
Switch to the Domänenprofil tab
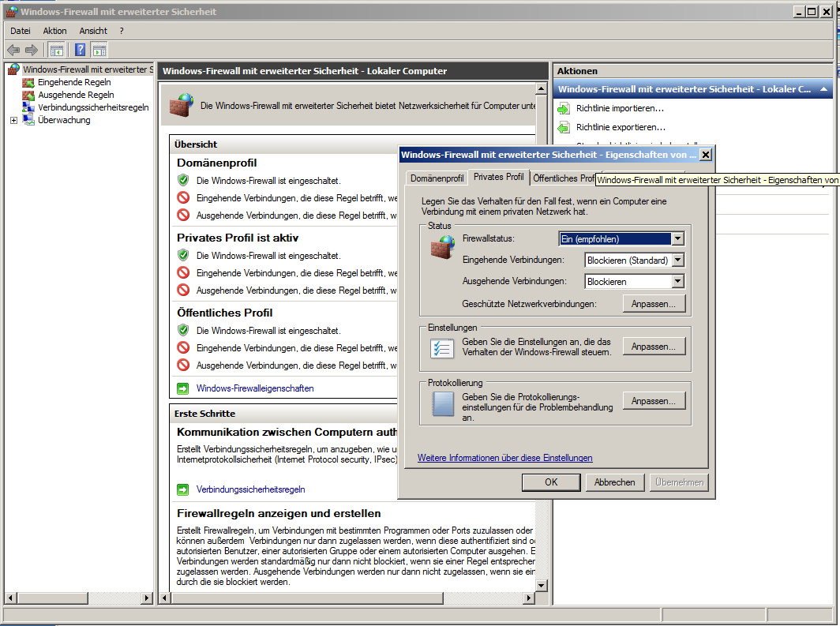437,178
